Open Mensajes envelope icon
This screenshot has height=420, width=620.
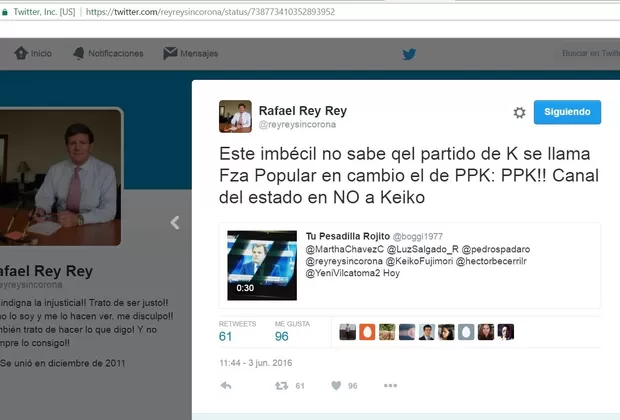pos(170,53)
